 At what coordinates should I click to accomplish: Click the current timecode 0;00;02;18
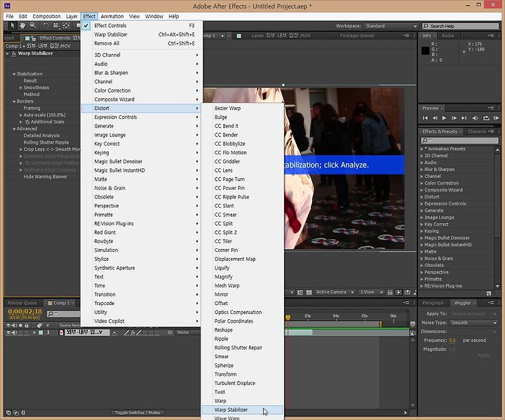coord(25,311)
